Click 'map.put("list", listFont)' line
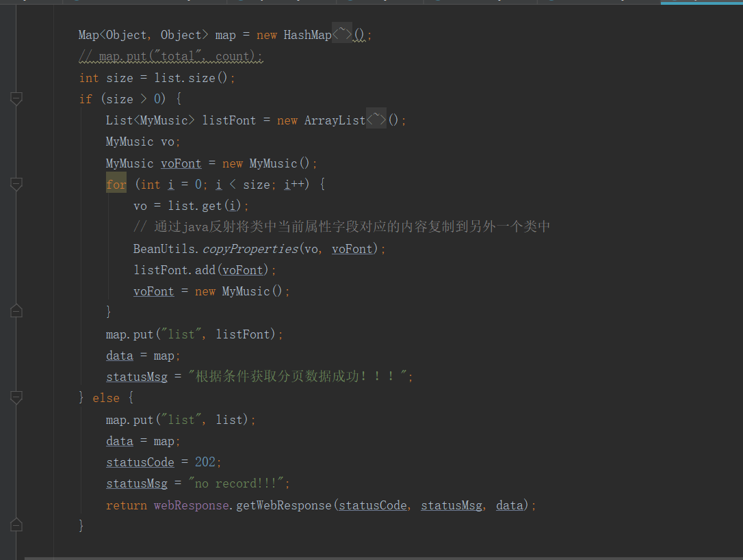Image resolution: width=743 pixels, height=560 pixels. (x=194, y=334)
